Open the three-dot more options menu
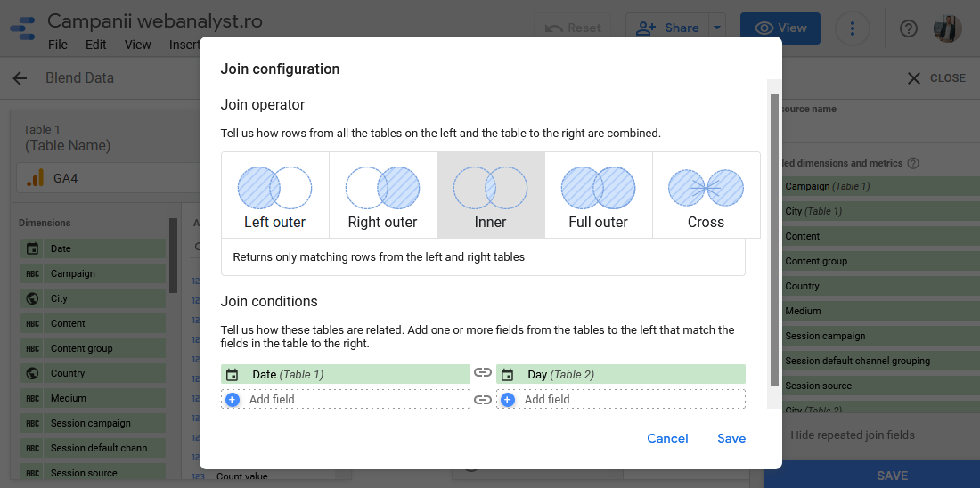 (853, 28)
